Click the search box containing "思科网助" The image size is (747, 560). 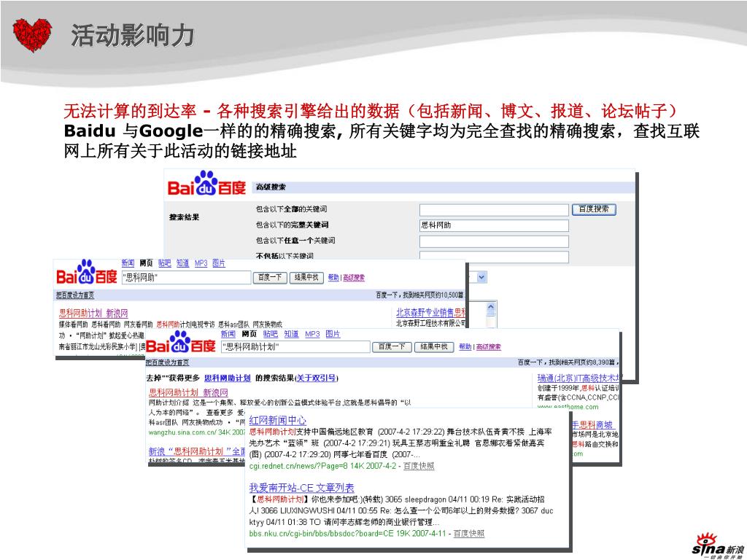point(186,278)
